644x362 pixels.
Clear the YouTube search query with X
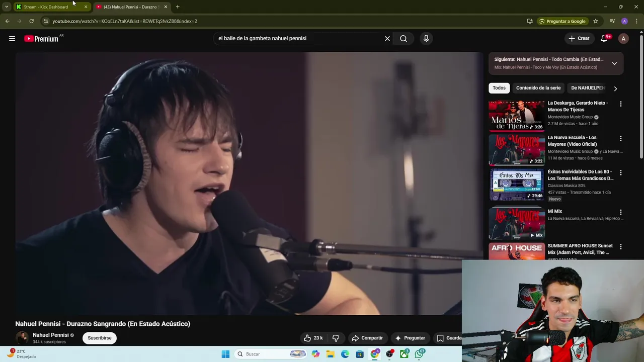[387, 38]
